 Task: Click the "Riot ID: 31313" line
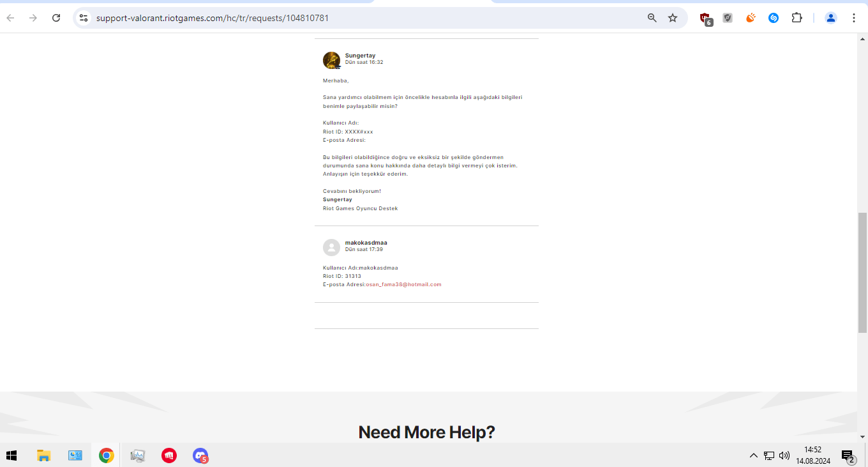(x=342, y=276)
